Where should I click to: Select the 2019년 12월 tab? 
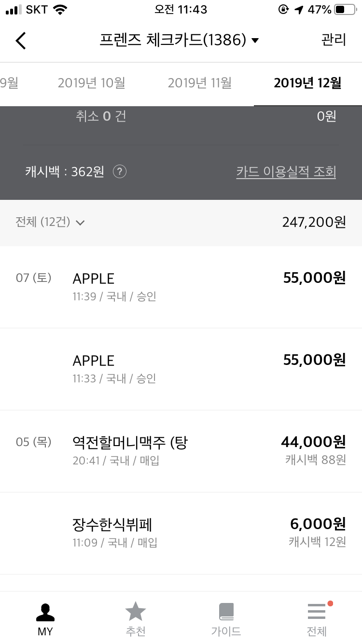coord(307,83)
